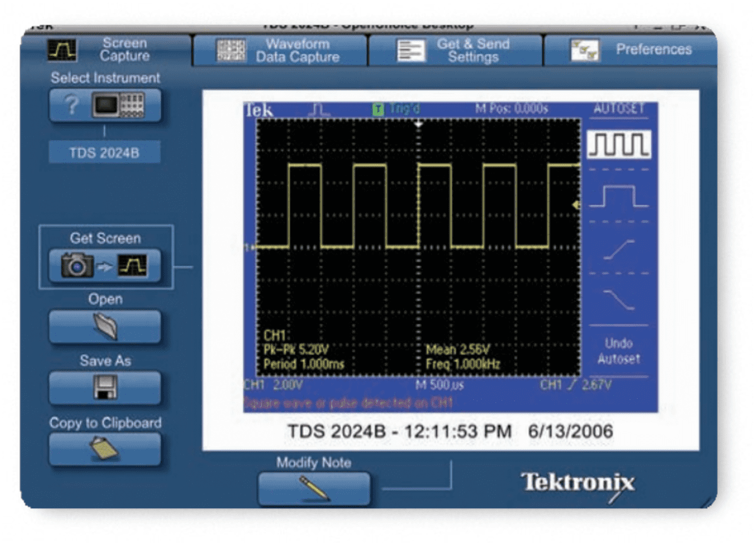Open the Waveform Data Capture tab
This screenshot has width=756, height=545.
pyautogui.click(x=280, y=50)
